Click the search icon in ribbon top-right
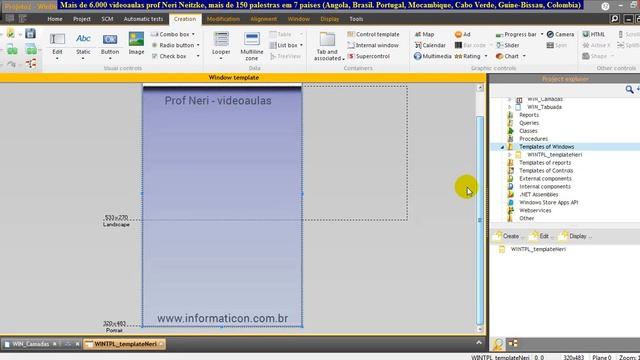The width and height of the screenshot is (640, 360). point(615,19)
